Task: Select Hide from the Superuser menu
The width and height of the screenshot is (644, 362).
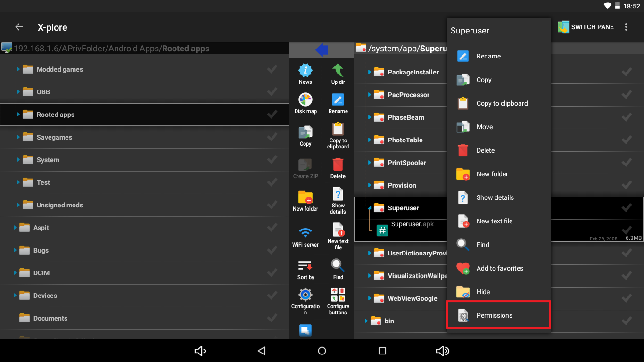Action: (x=498, y=292)
